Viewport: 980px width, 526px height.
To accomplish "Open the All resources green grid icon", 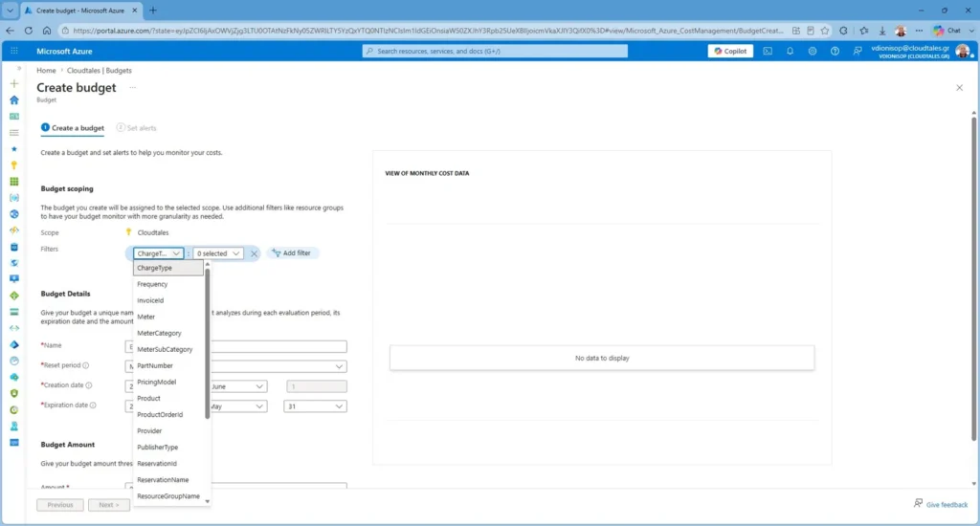I will [x=13, y=181].
